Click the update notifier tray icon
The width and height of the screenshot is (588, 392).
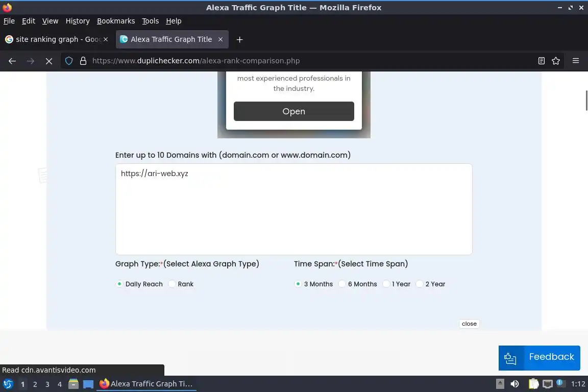560,383
